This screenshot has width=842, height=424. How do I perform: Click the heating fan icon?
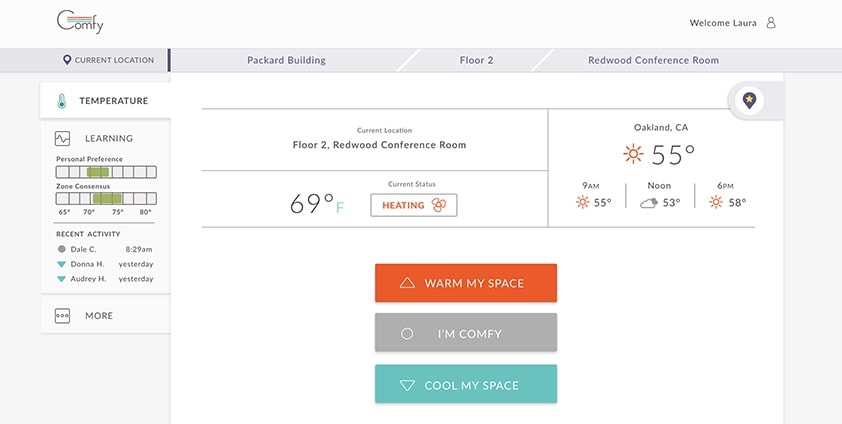coord(439,205)
